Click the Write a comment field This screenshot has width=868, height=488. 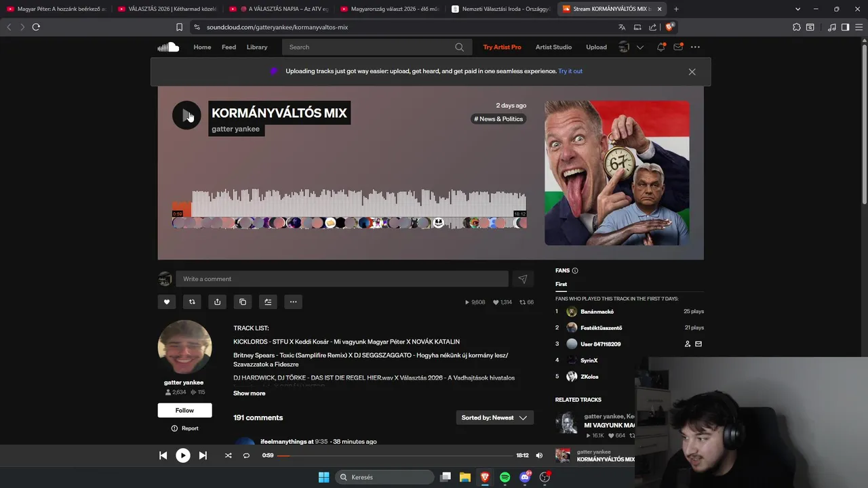coord(342,279)
